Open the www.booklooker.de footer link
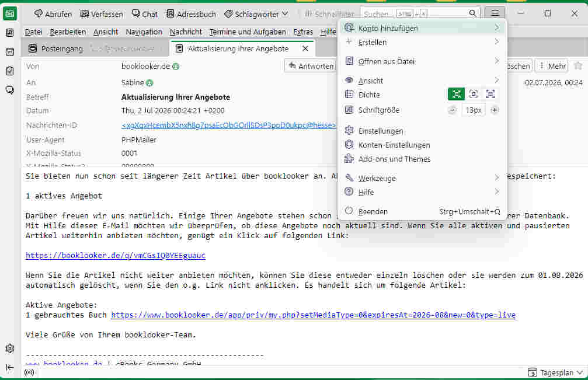This screenshot has width=588, height=380. pyautogui.click(x=64, y=364)
